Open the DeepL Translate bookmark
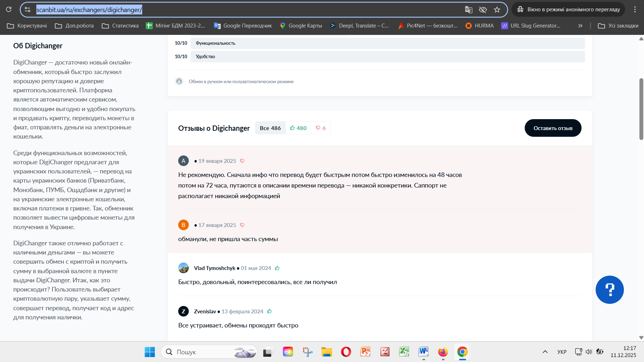The image size is (644, 362). pos(359,26)
